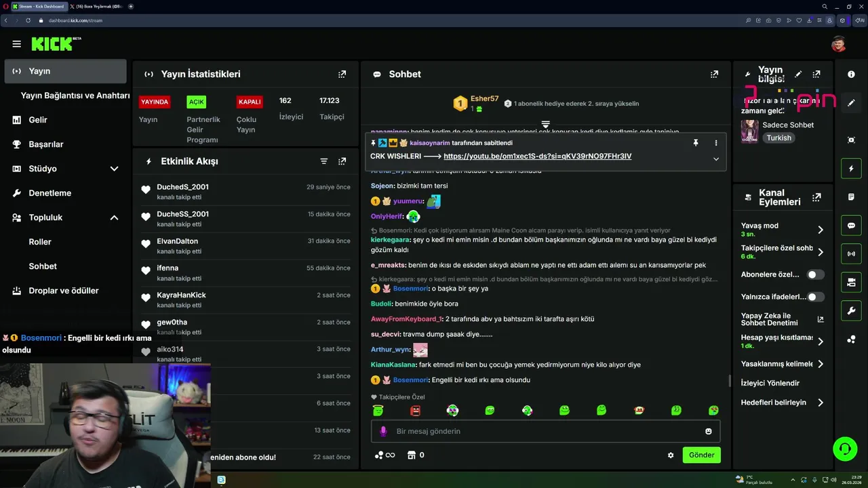The width and height of the screenshot is (868, 488).
Task: Click the microphone icon in message box
Action: coord(383,431)
